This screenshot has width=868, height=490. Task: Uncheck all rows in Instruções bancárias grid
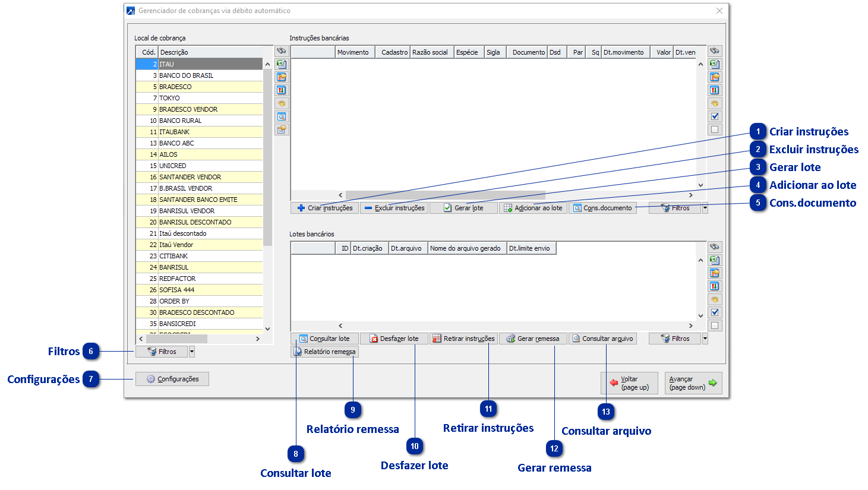coord(715,129)
